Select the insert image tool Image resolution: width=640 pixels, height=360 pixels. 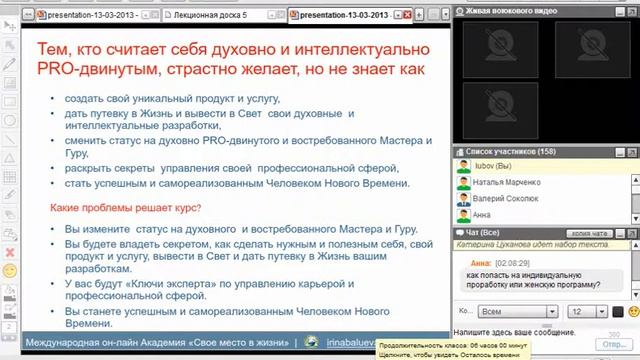pyautogui.click(x=9, y=83)
